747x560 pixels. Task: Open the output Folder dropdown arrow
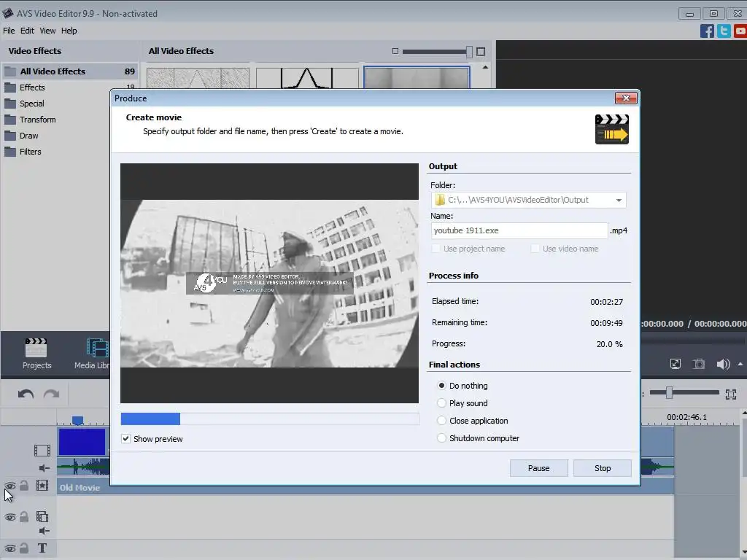[619, 200]
